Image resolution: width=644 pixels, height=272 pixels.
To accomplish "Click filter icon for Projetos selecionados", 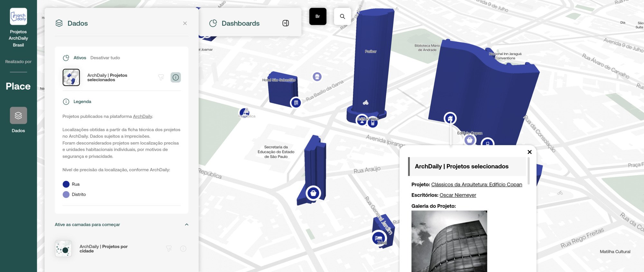I will (x=161, y=77).
